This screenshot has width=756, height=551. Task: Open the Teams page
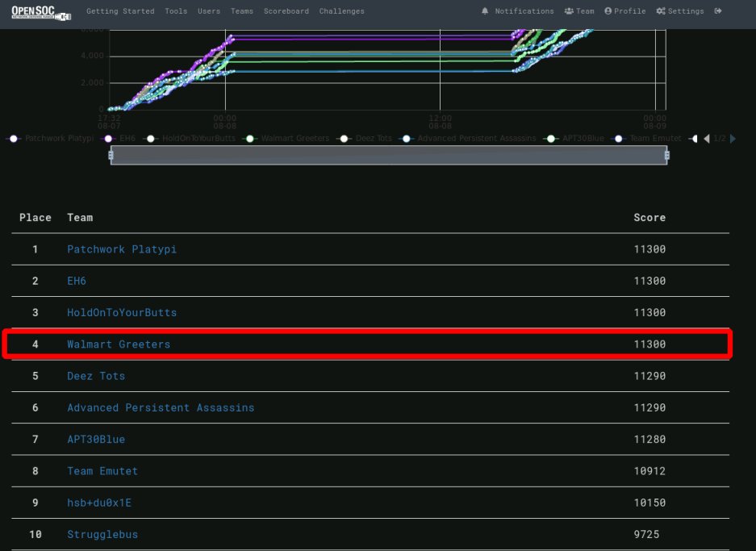click(x=241, y=11)
